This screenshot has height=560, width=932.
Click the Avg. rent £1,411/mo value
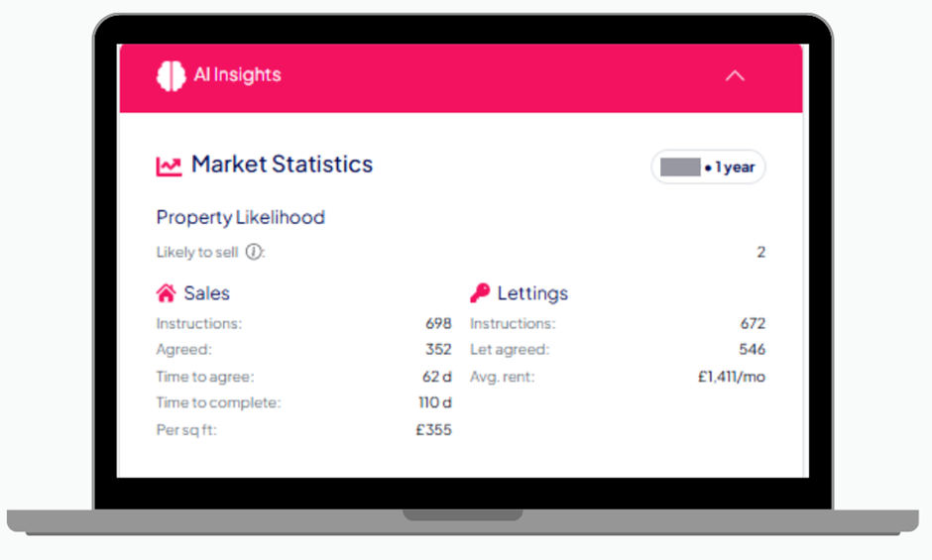tap(731, 377)
